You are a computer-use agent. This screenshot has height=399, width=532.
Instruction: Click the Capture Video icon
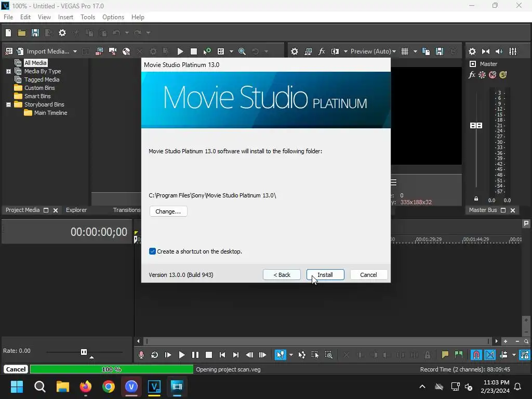99,51
